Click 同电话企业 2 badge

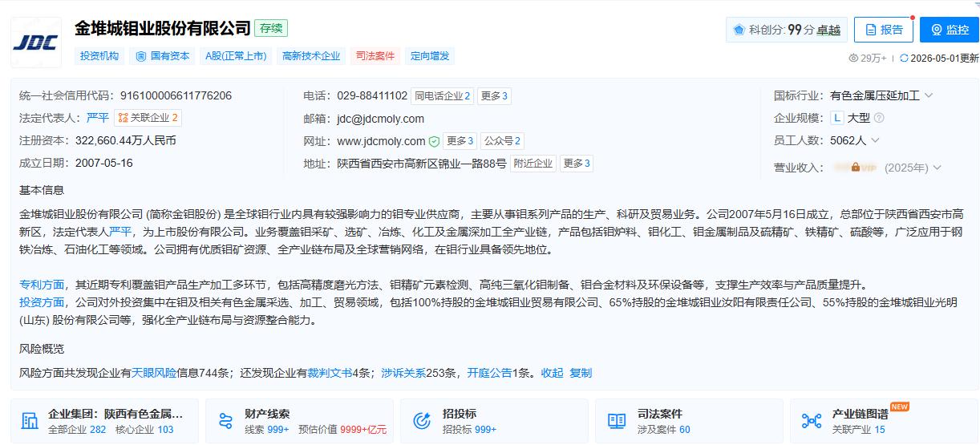point(442,96)
